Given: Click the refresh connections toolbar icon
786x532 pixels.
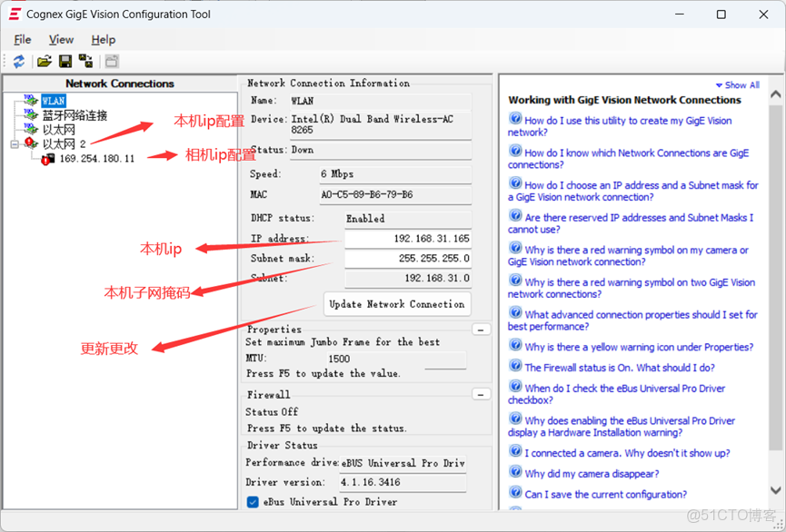Looking at the screenshot, I should [19, 63].
